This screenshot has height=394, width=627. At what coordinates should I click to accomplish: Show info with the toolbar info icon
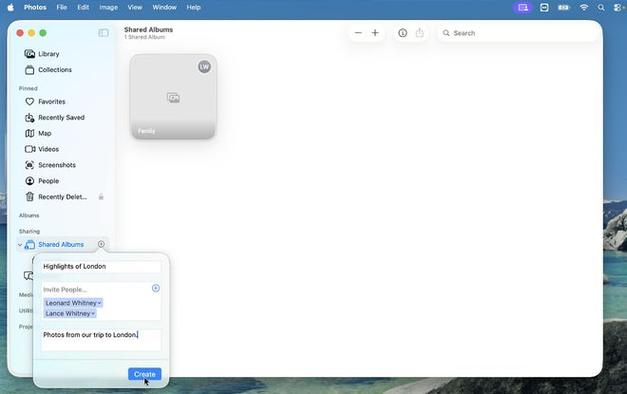click(x=403, y=33)
